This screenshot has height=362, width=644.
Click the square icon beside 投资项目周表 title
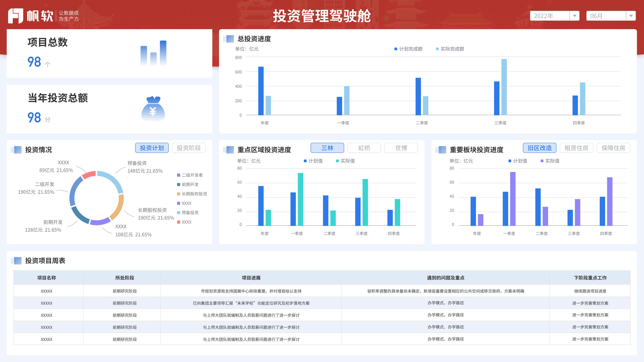coord(16,261)
